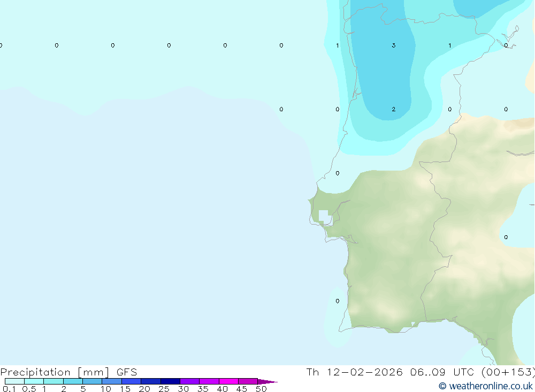Image resolution: width=535 pixels, height=392 pixels.
Task: Click the magenta swatch between 40 and 45
Action: [228, 381]
